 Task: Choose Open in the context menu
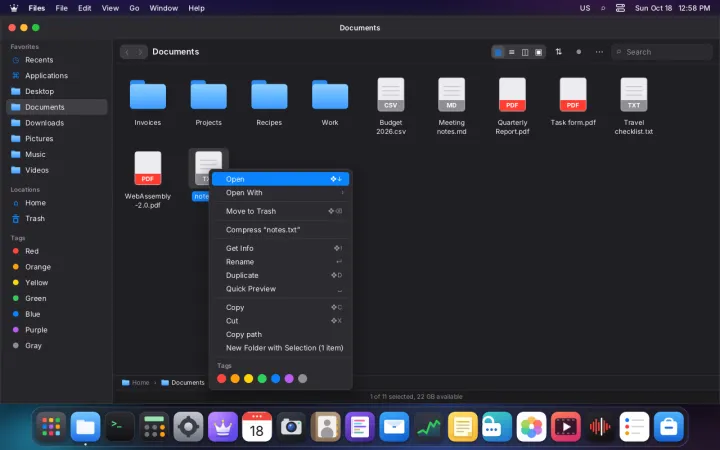coord(281,179)
